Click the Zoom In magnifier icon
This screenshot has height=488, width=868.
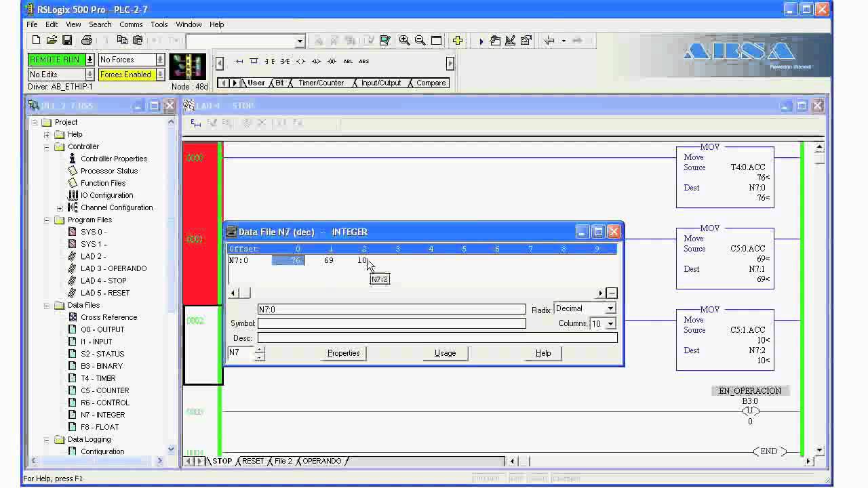(x=404, y=41)
